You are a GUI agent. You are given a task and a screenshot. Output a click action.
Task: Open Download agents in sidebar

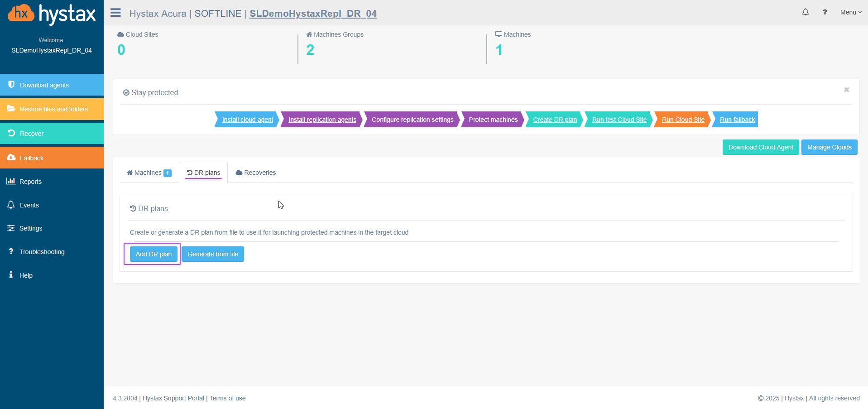pyautogui.click(x=44, y=85)
